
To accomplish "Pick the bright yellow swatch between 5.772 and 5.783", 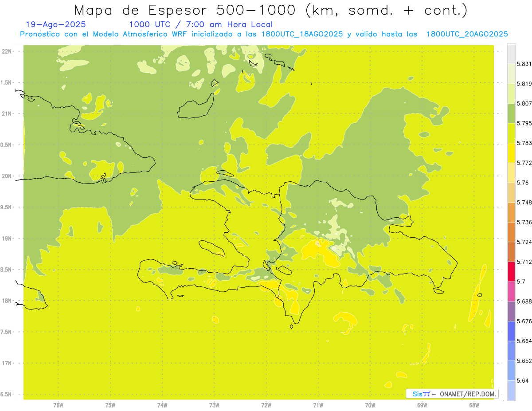I will 511,153.
